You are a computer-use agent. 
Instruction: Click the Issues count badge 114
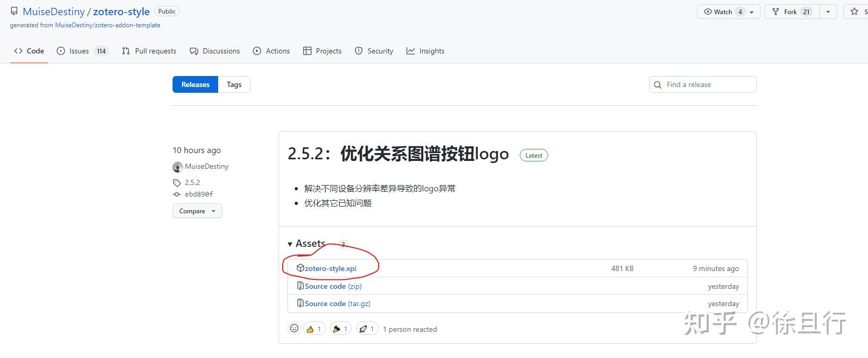(x=101, y=51)
